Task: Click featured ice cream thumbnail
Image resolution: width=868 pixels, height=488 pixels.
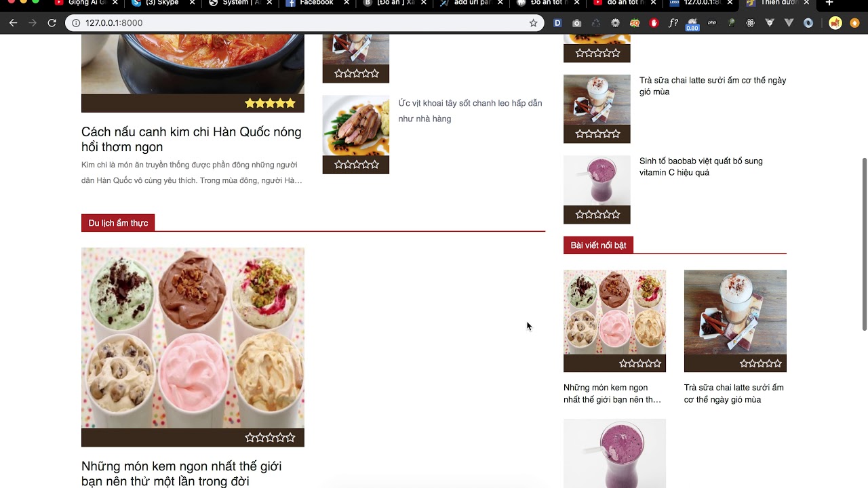Action: 614,312
